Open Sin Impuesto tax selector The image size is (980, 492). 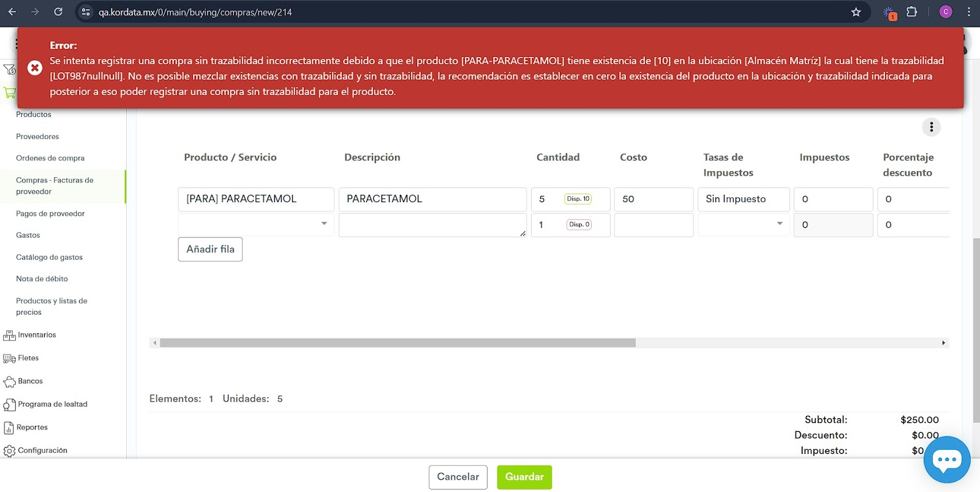(x=743, y=199)
